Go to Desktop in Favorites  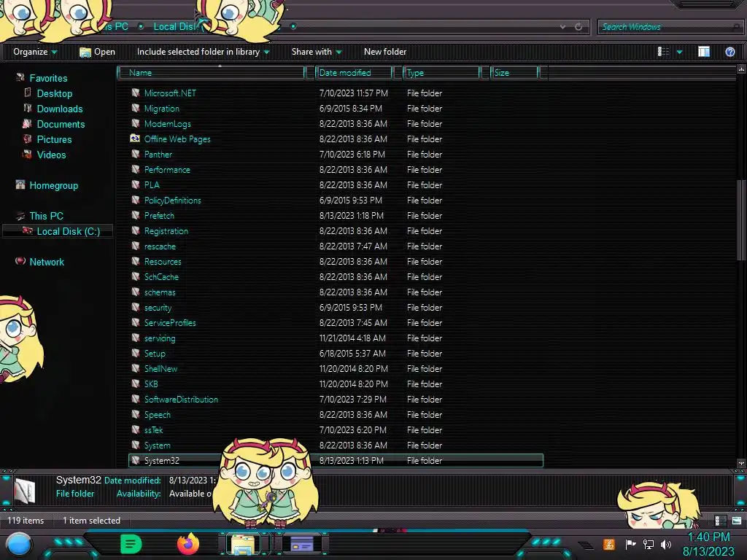pyautogui.click(x=54, y=93)
